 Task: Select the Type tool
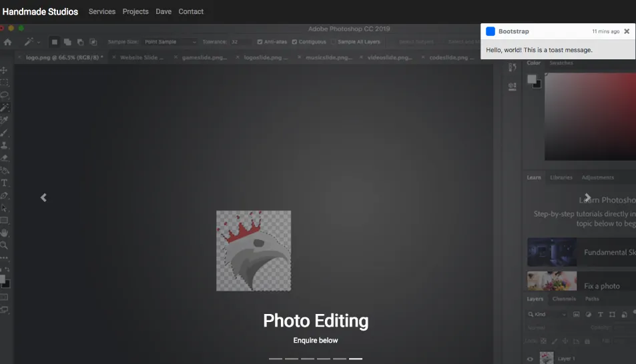pos(4,183)
